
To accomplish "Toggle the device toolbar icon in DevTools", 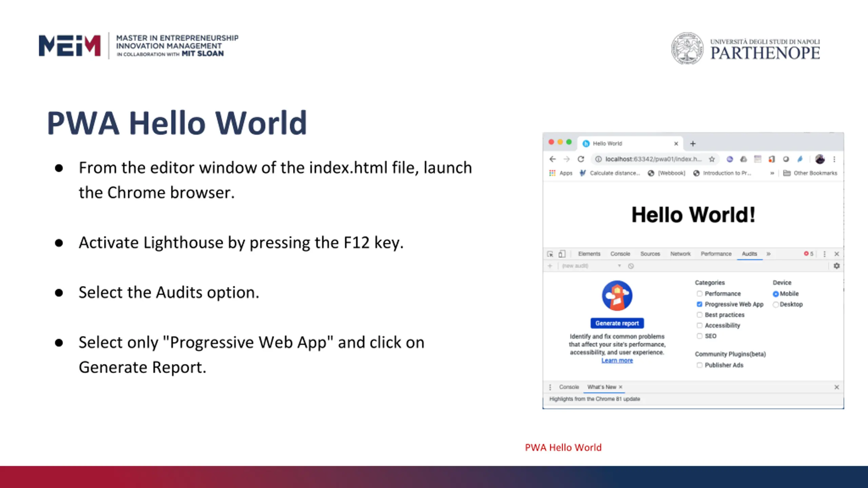I will pyautogui.click(x=562, y=254).
